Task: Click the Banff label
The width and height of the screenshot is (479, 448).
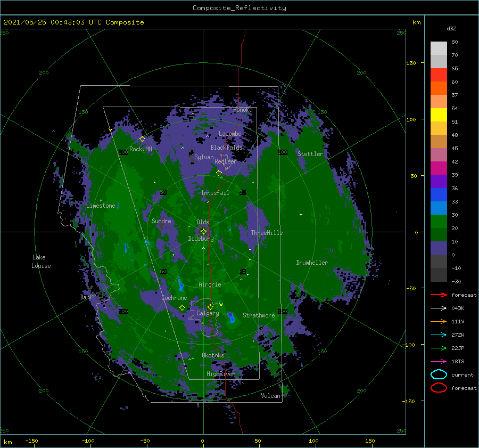Action: click(88, 297)
